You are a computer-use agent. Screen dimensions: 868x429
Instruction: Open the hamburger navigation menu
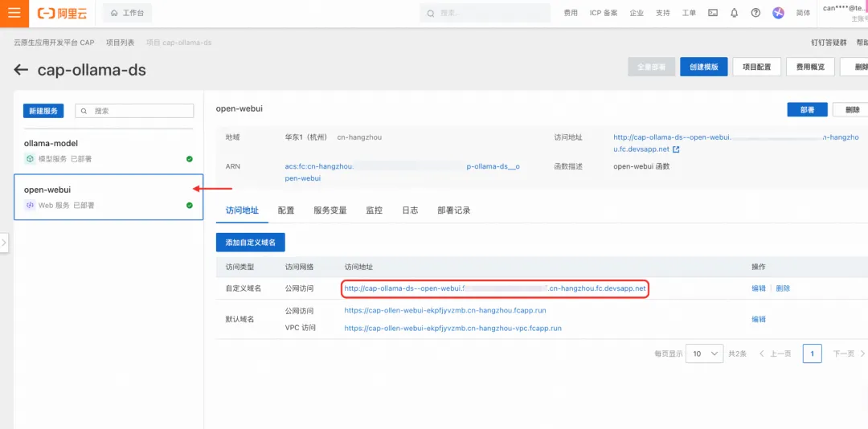(14, 14)
